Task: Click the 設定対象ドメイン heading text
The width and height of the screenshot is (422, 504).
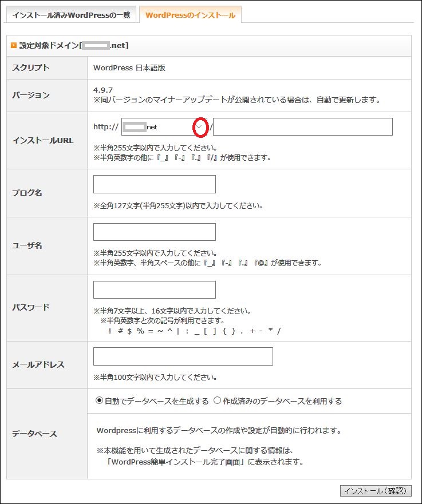Action: 74,45
